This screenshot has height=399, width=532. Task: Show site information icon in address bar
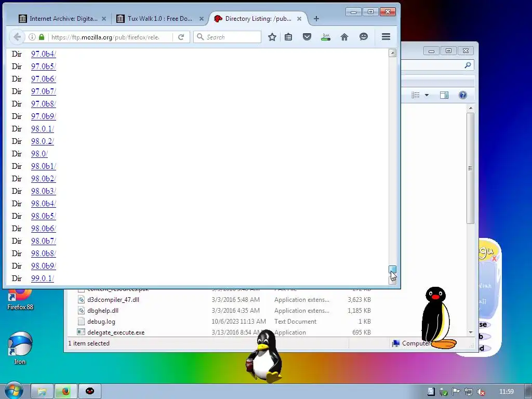(32, 37)
